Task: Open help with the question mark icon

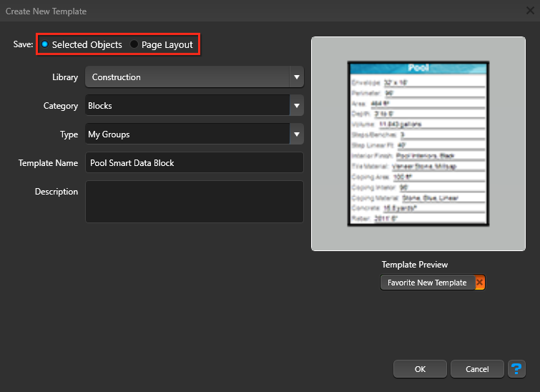Action: click(516, 369)
